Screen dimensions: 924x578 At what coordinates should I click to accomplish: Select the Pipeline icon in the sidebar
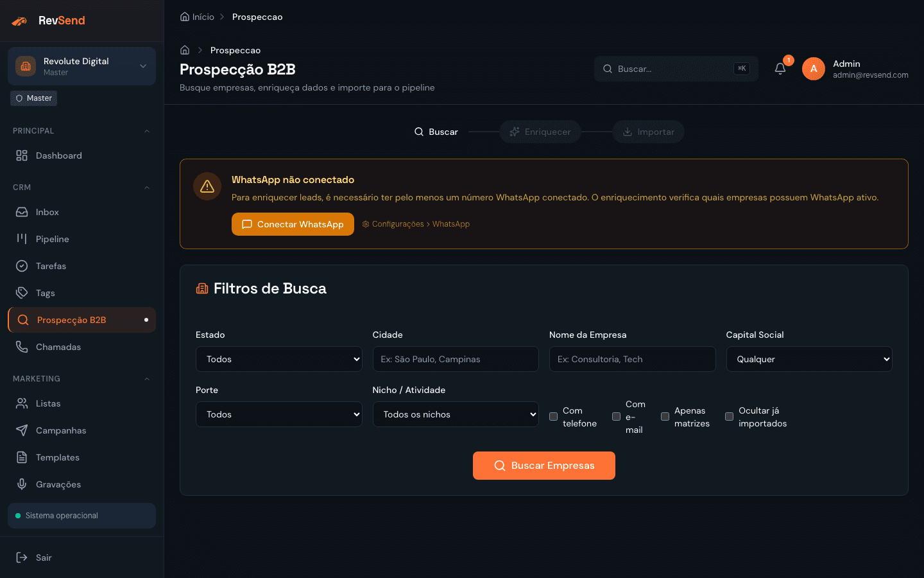[x=23, y=238]
